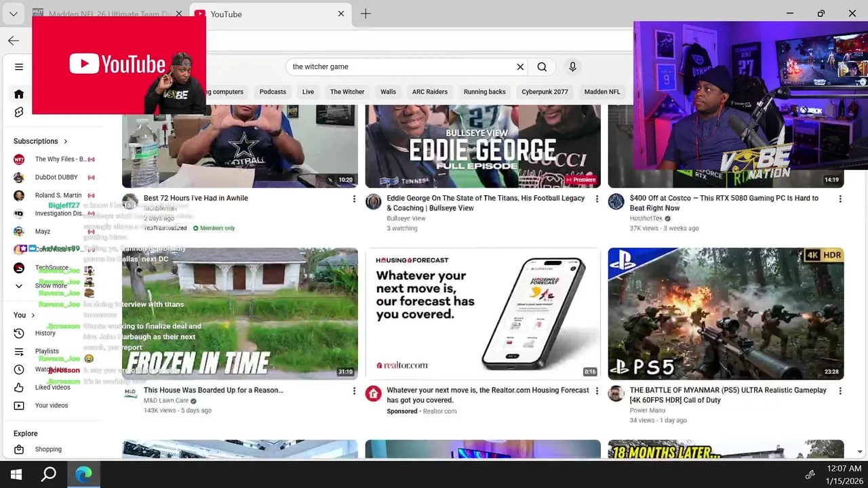Image resolution: width=868 pixels, height=488 pixels.
Task: Select The Witcher filter chip
Action: (x=347, y=91)
